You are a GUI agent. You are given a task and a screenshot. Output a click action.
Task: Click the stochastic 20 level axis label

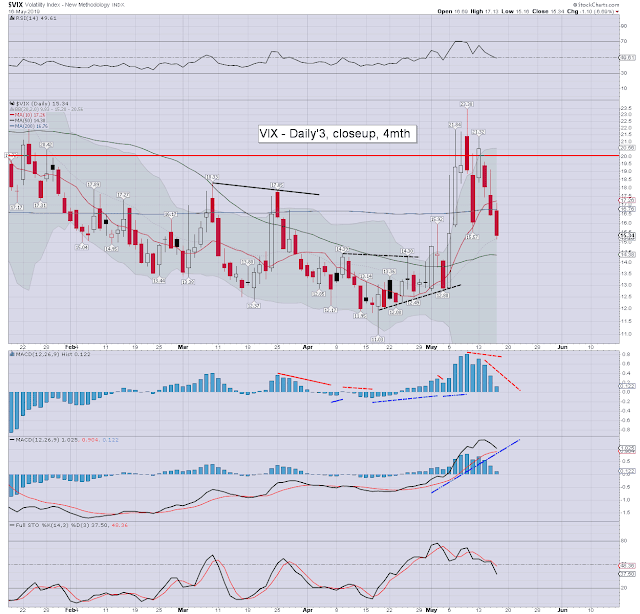(x=624, y=588)
